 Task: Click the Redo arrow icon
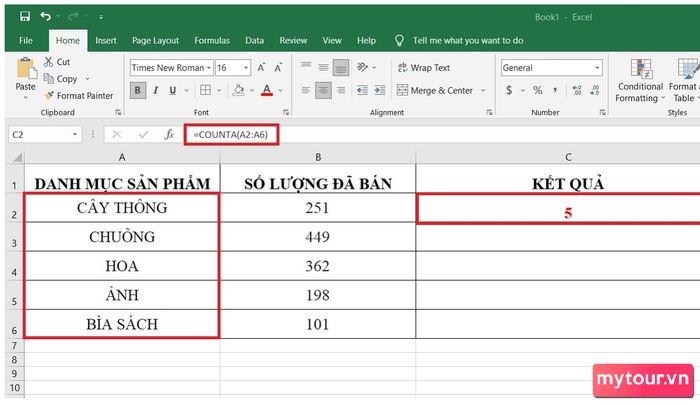[73, 17]
